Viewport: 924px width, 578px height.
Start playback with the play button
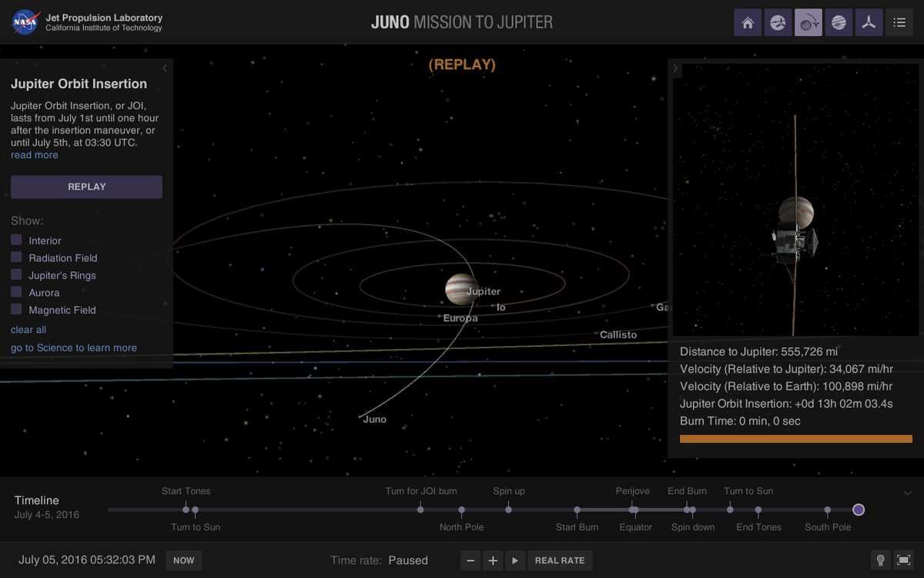[515, 560]
